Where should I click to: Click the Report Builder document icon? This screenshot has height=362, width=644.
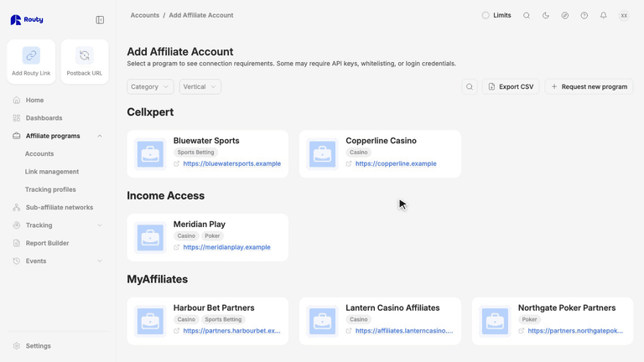pyautogui.click(x=17, y=243)
